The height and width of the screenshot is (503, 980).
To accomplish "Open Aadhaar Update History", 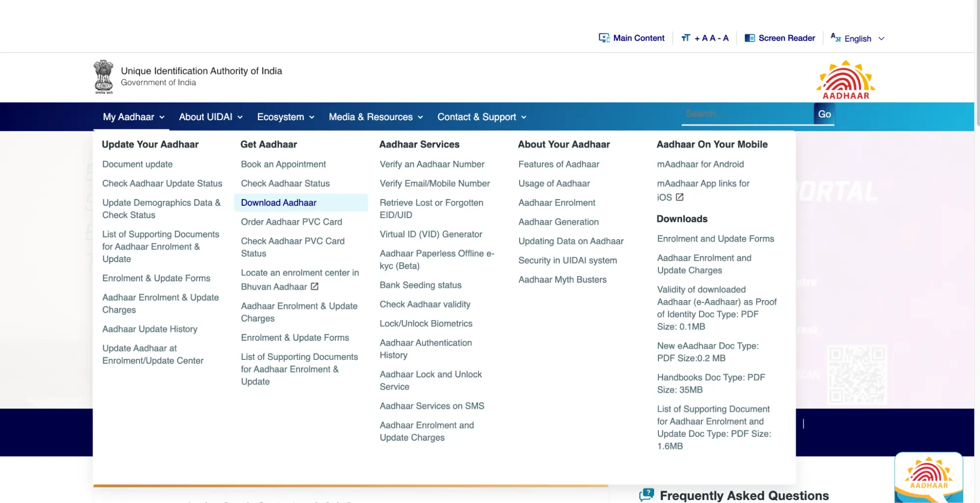I will tap(150, 329).
